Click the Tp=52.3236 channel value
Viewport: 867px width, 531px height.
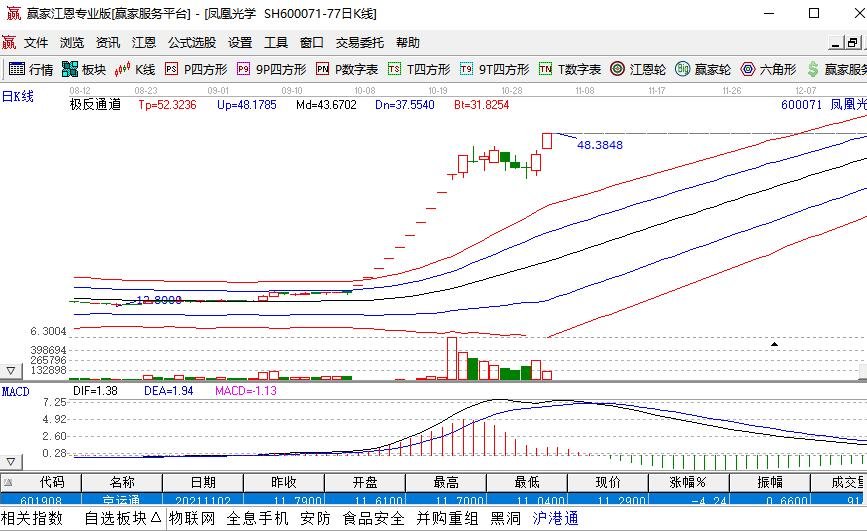point(168,105)
